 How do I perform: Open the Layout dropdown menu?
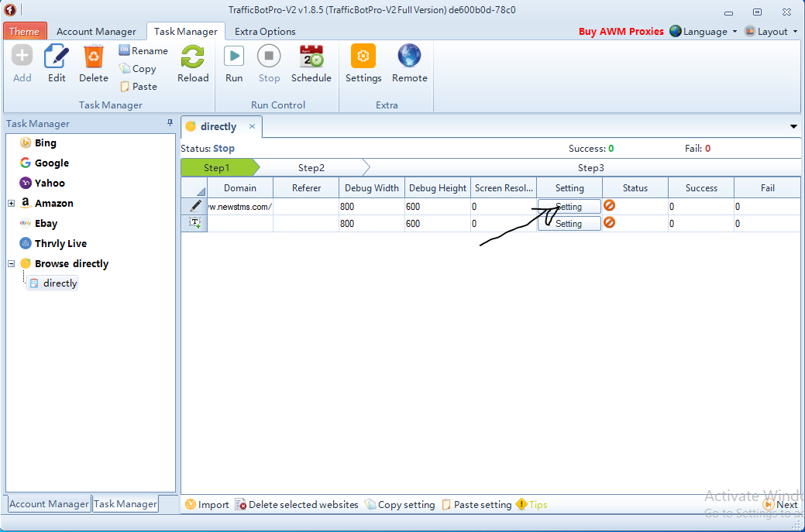[x=771, y=32]
